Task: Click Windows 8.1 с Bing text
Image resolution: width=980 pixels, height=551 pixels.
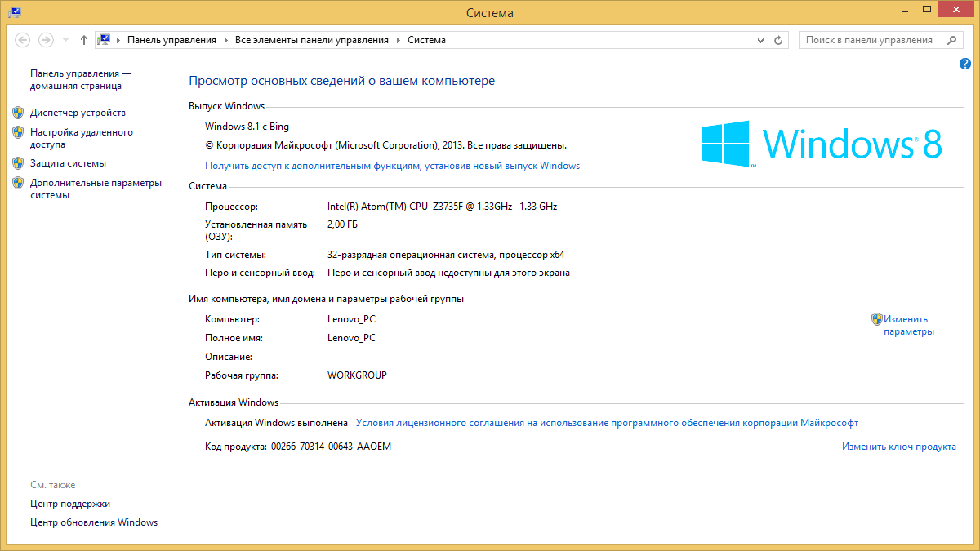Action: pyautogui.click(x=247, y=127)
